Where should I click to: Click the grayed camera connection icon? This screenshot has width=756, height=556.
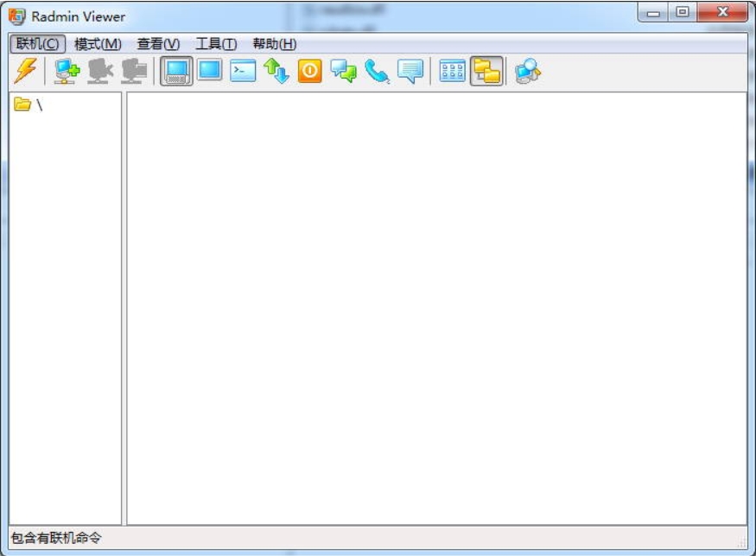point(100,71)
